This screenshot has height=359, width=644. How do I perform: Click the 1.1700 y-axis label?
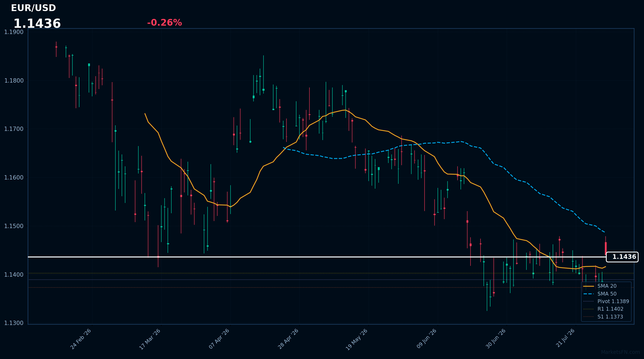click(14, 129)
